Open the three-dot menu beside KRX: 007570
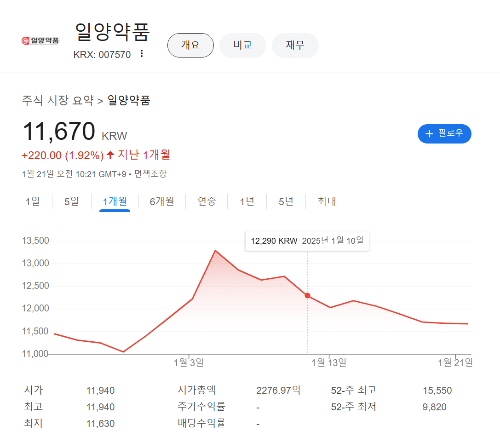 point(142,54)
